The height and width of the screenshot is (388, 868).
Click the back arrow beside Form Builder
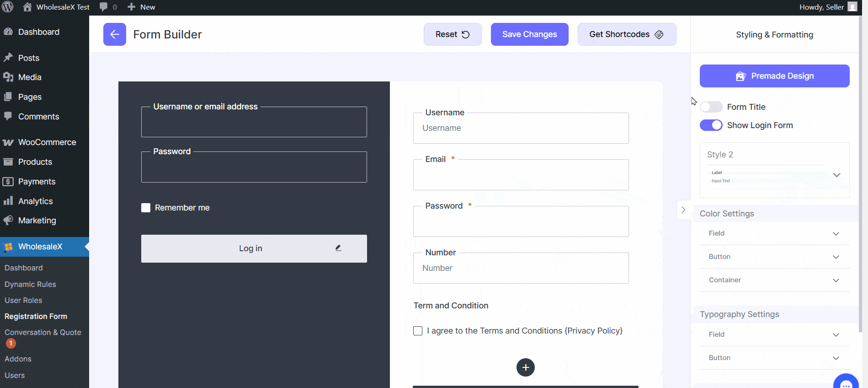point(114,34)
